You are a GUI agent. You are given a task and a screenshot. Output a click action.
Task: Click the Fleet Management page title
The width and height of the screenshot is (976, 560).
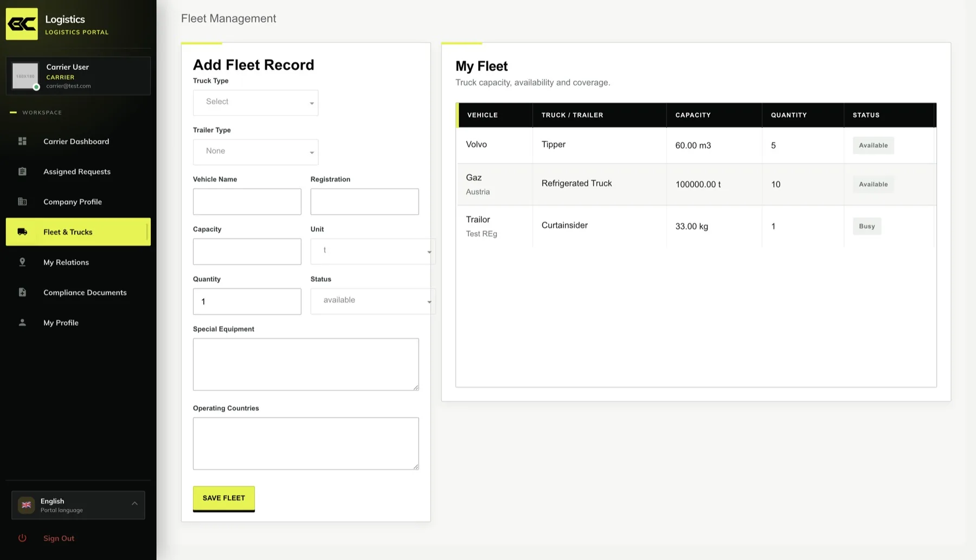pyautogui.click(x=228, y=18)
